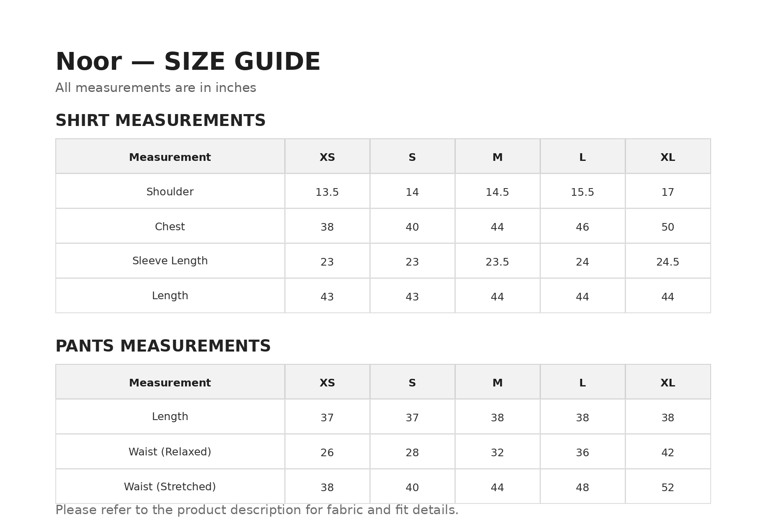Click Shoulder value 15.5 for size L
Viewport: 766px width, 532px height.
(x=583, y=192)
